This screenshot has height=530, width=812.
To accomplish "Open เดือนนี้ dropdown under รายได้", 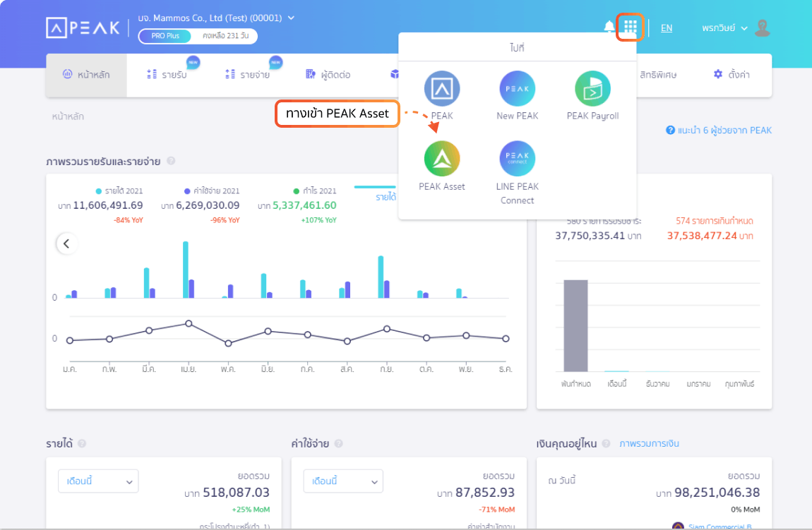I will [x=98, y=481].
